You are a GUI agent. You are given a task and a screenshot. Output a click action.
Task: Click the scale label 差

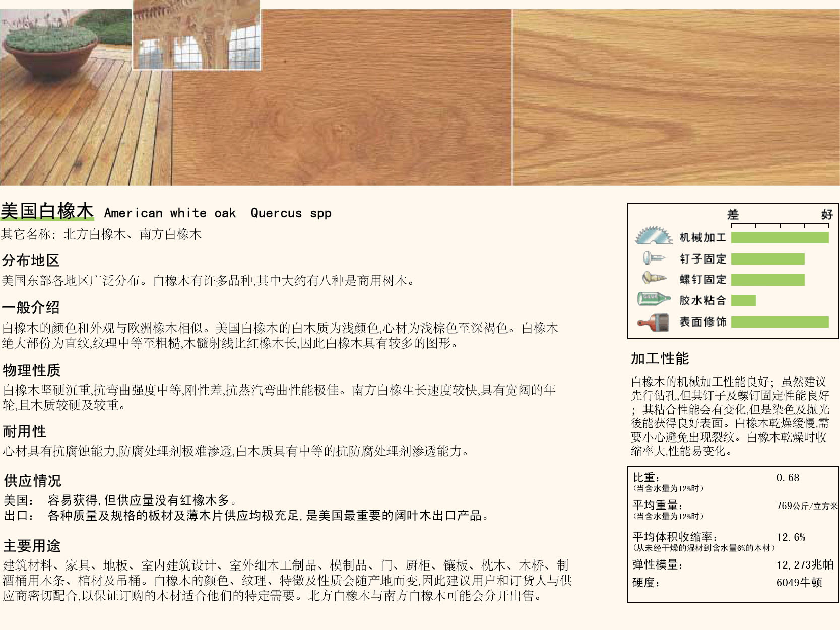pyautogui.click(x=733, y=215)
